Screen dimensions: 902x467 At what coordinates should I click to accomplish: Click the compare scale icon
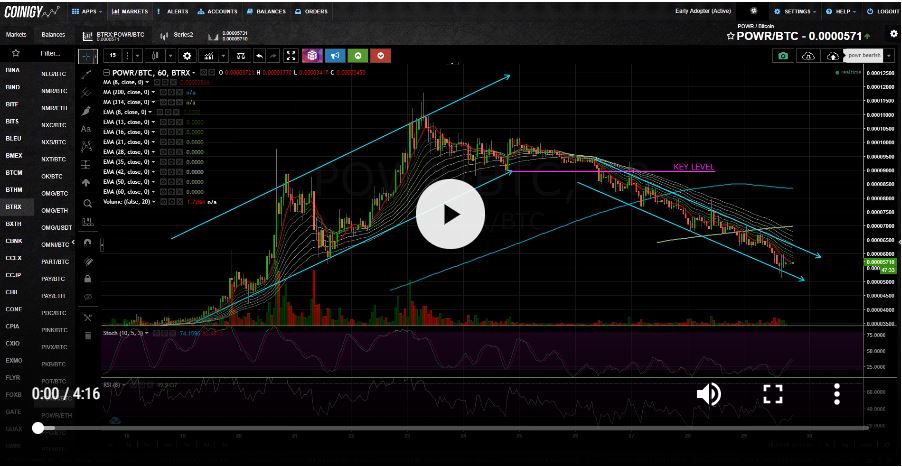point(241,56)
